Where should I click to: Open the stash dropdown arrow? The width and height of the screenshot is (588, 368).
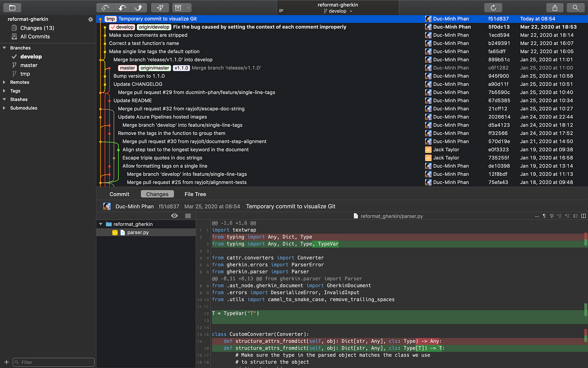188,8
